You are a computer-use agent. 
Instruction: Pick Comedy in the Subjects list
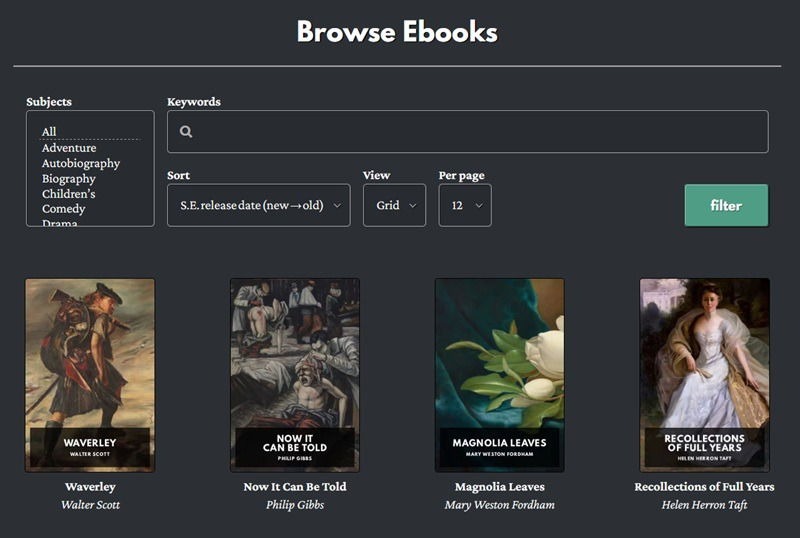point(63,209)
